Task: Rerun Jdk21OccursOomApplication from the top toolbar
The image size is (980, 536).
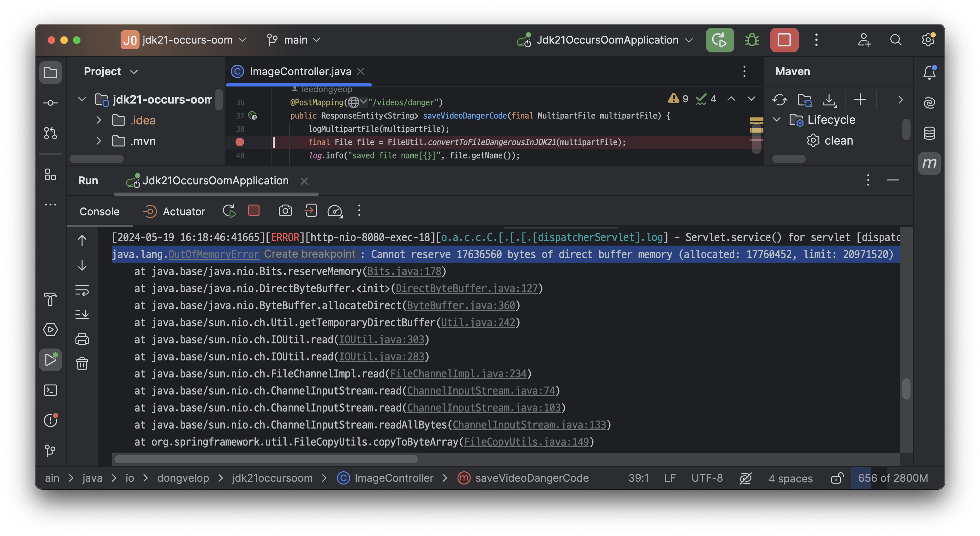Action: coord(720,40)
